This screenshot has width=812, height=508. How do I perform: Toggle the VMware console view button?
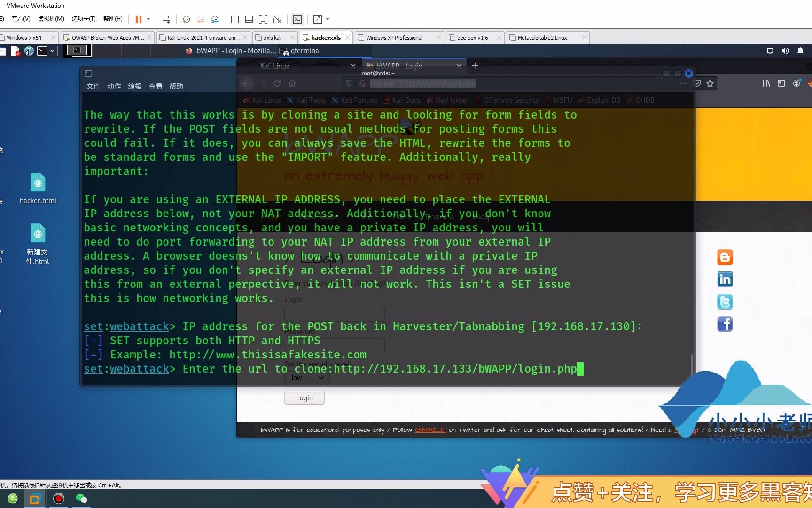coord(297,19)
